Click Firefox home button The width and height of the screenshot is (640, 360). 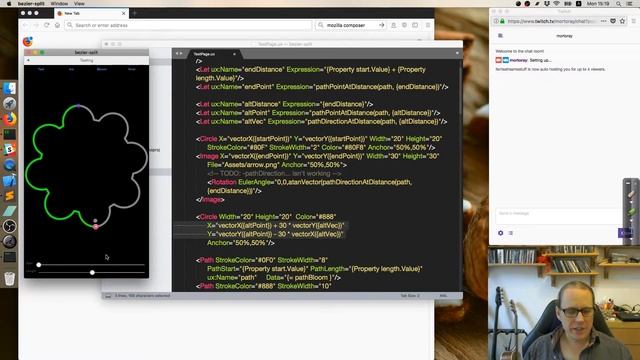57,25
